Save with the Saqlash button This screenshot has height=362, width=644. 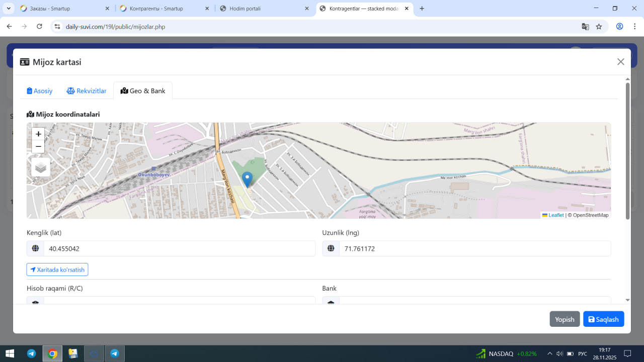point(603,319)
